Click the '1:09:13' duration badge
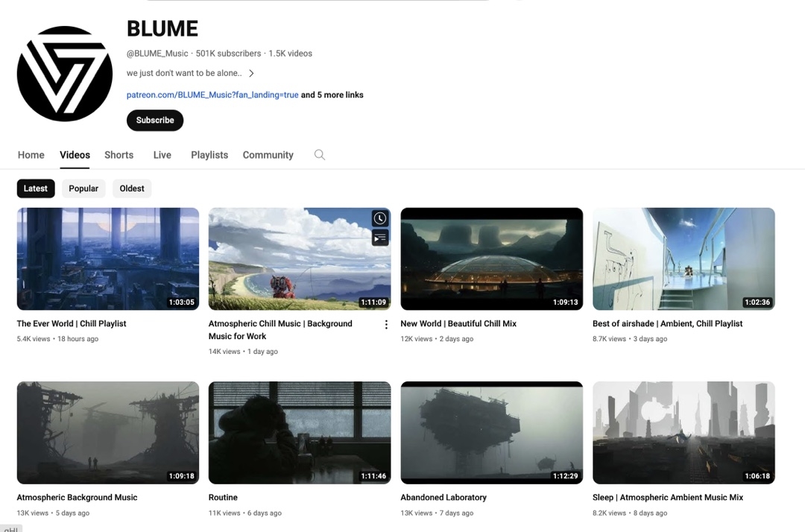This screenshot has height=532, width=805. tap(565, 303)
